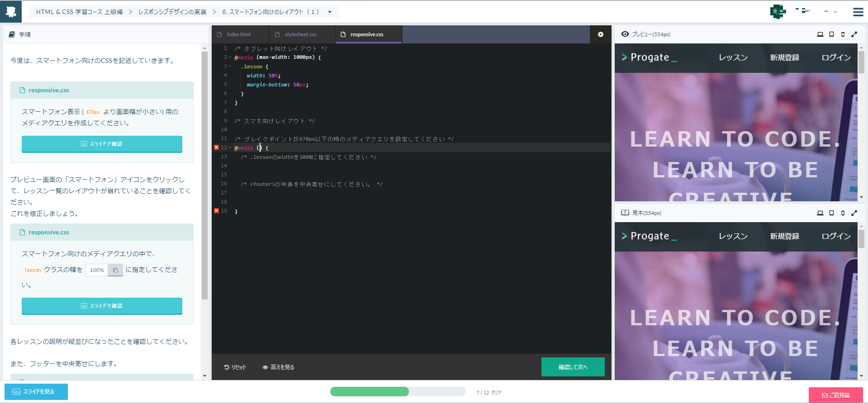Collapse the code fold arrow on line 12
This screenshot has height=404, width=868.
point(230,148)
